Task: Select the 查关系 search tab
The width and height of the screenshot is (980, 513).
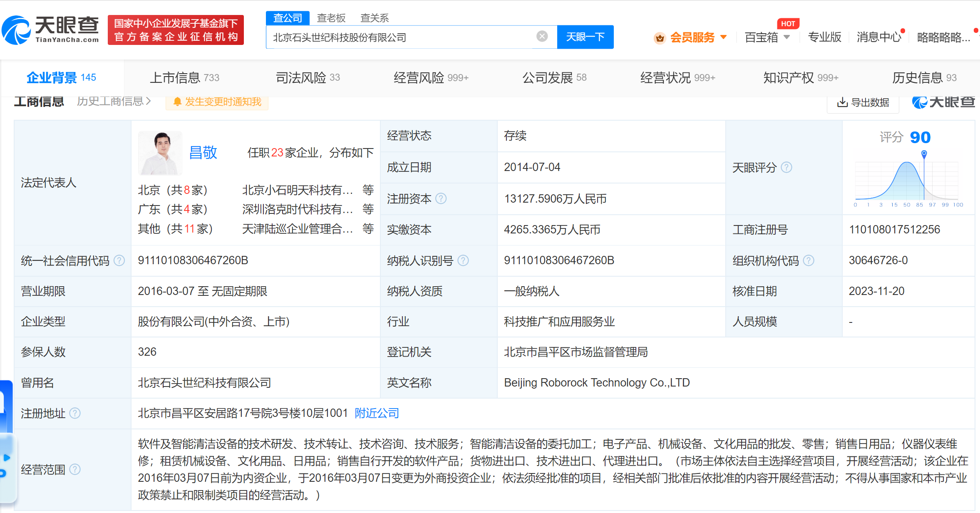Action: click(x=375, y=18)
